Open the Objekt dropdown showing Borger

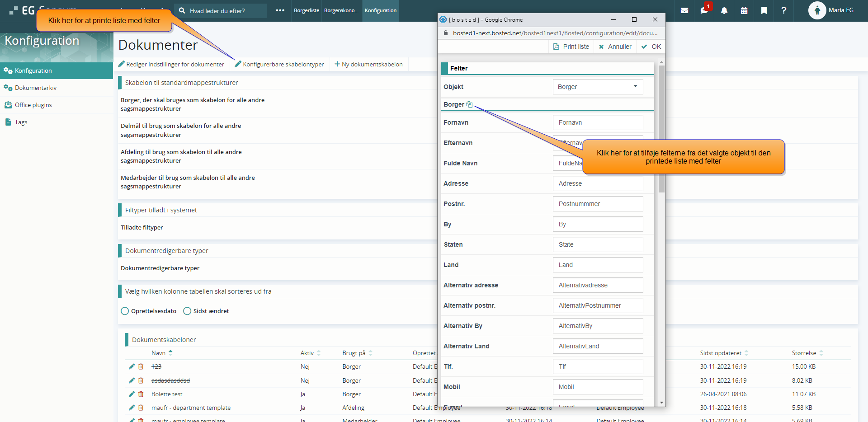[x=598, y=87]
